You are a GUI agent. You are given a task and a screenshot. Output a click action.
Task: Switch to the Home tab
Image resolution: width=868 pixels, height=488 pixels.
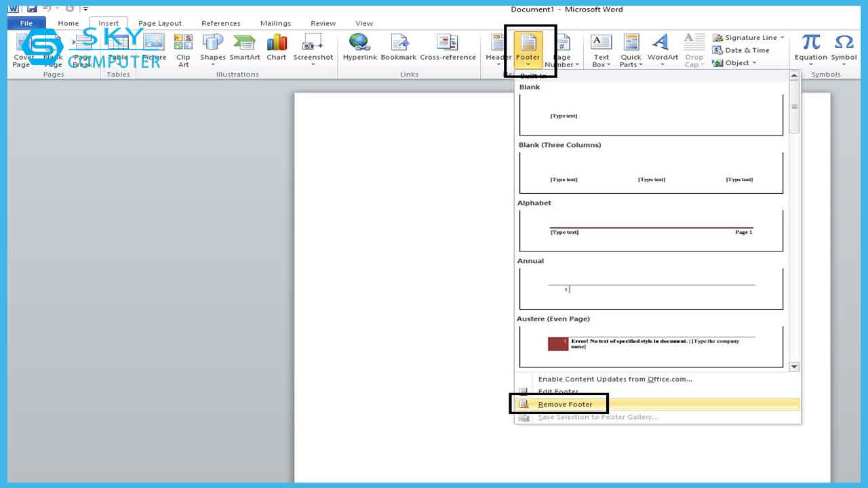68,23
